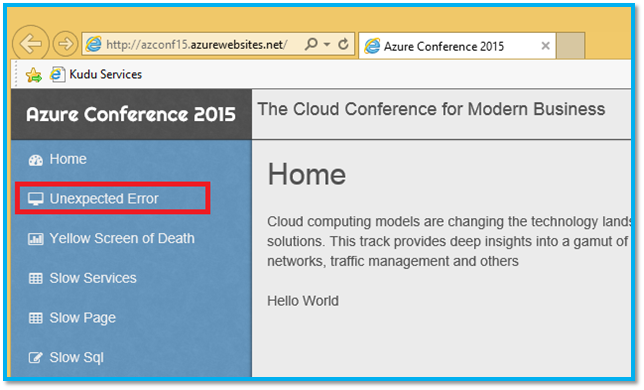The width and height of the screenshot is (644, 390).
Task: Open the Unexpected Error page
Action: tap(104, 199)
